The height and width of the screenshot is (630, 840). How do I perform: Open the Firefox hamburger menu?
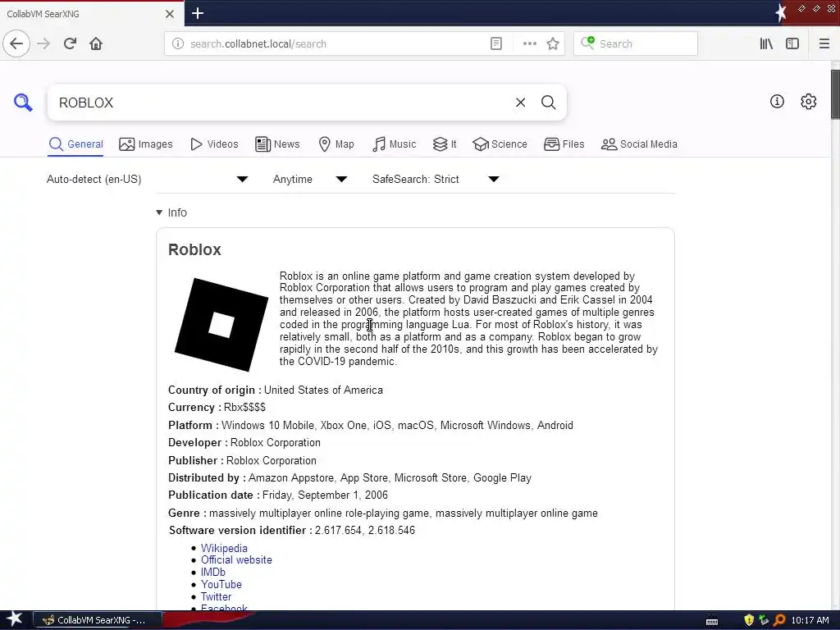click(x=824, y=44)
